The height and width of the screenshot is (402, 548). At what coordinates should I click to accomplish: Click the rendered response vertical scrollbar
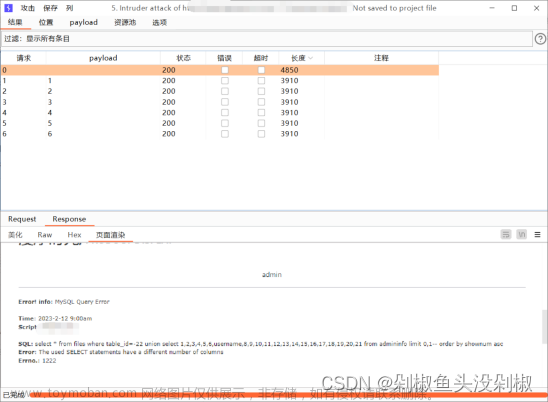pos(545,326)
